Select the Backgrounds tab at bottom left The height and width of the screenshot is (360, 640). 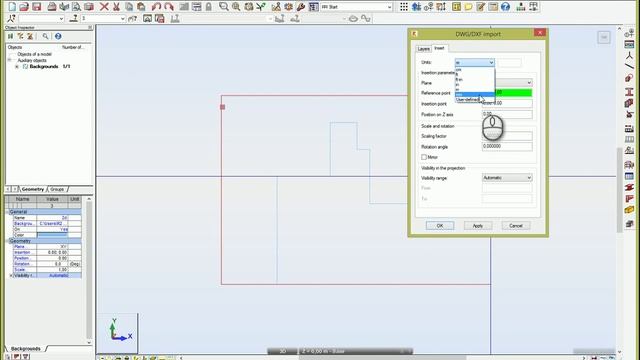(x=25, y=349)
